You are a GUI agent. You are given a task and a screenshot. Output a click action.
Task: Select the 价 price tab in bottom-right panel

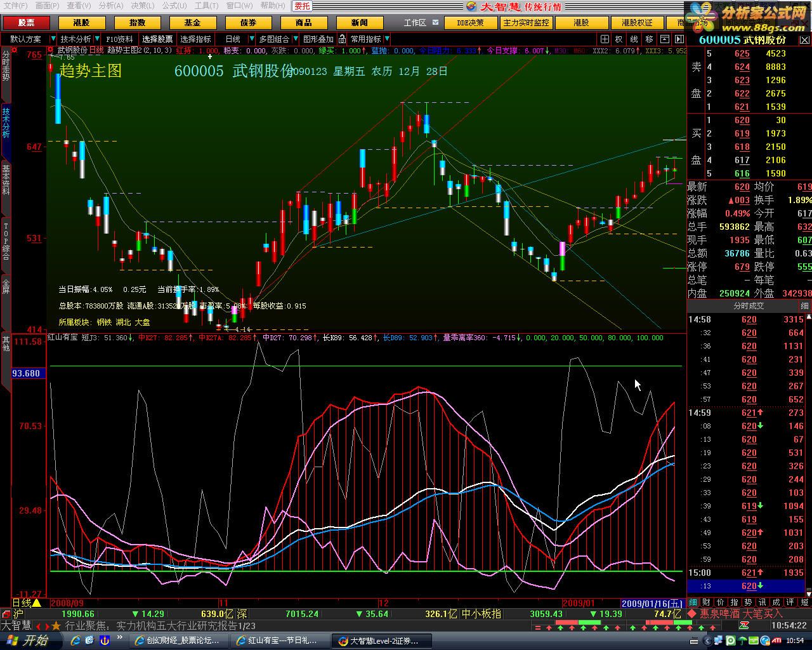[720, 602]
